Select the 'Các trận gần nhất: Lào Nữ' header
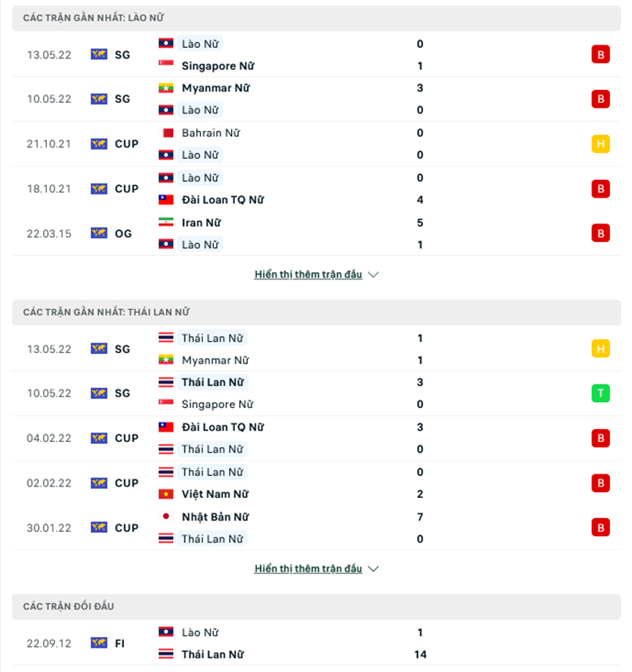 click(316, 18)
